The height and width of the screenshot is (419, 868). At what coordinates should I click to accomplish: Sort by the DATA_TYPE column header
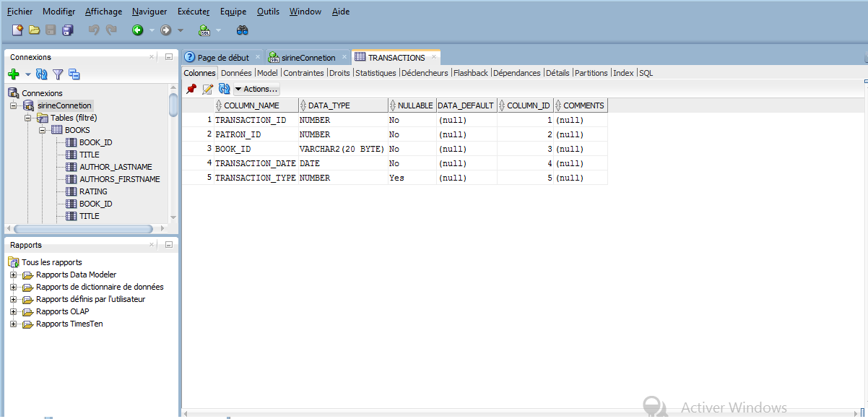coord(329,105)
